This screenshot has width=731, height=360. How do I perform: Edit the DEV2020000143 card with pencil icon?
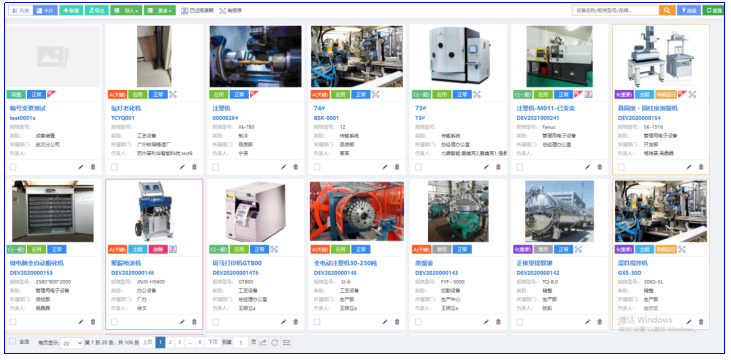(x=486, y=322)
